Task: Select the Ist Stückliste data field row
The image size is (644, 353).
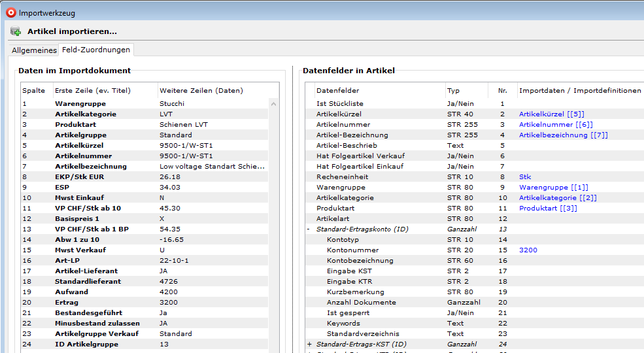Action: click(339, 104)
